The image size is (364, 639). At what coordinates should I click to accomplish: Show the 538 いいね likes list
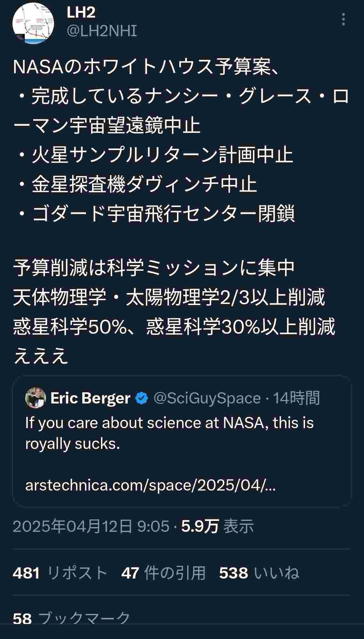(x=259, y=573)
